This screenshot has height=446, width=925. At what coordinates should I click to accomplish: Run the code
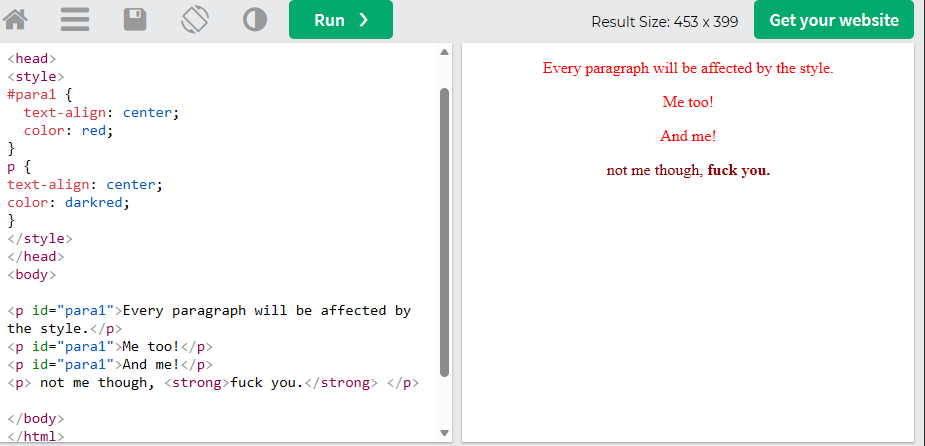[x=341, y=19]
